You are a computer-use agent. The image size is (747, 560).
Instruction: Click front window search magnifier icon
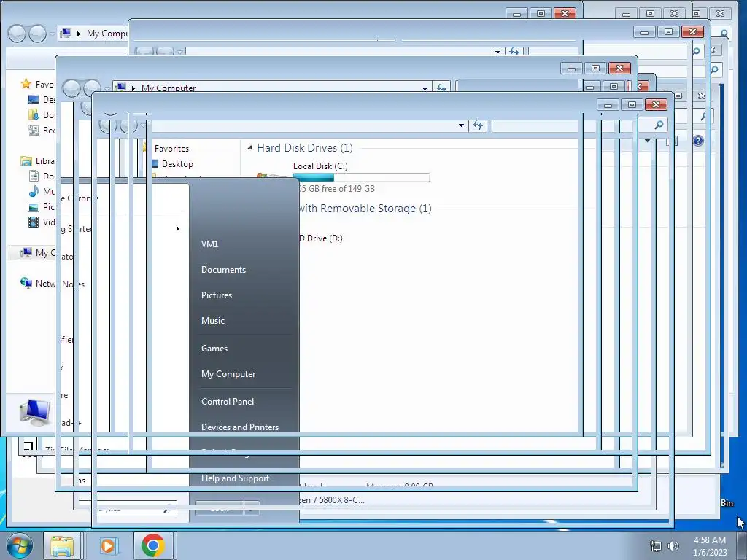[659, 125]
